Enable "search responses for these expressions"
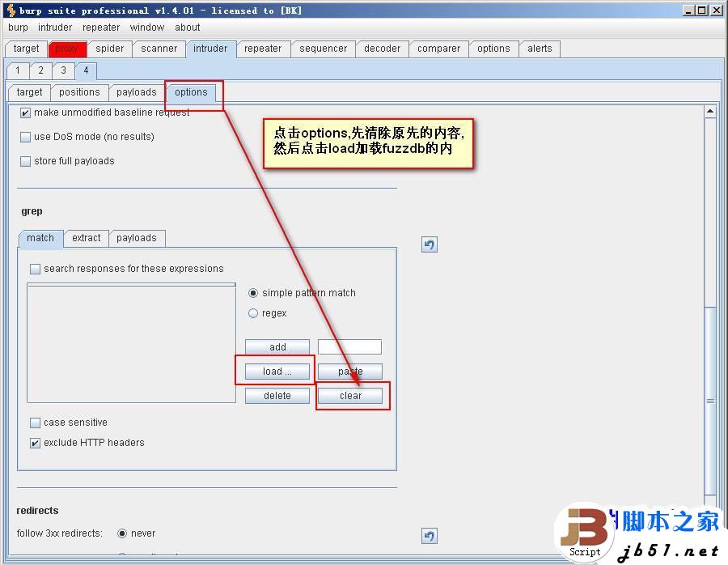The height and width of the screenshot is (565, 728). [x=34, y=268]
